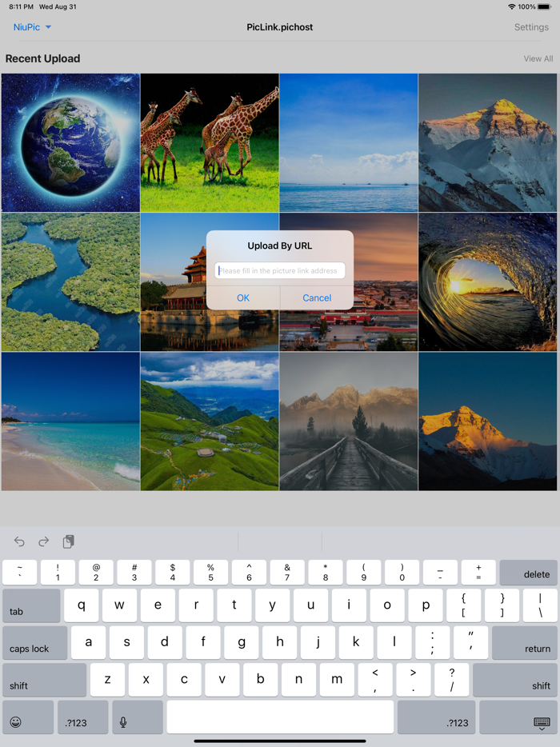Toggle the caps lock key
560x747 pixels.
click(34, 643)
